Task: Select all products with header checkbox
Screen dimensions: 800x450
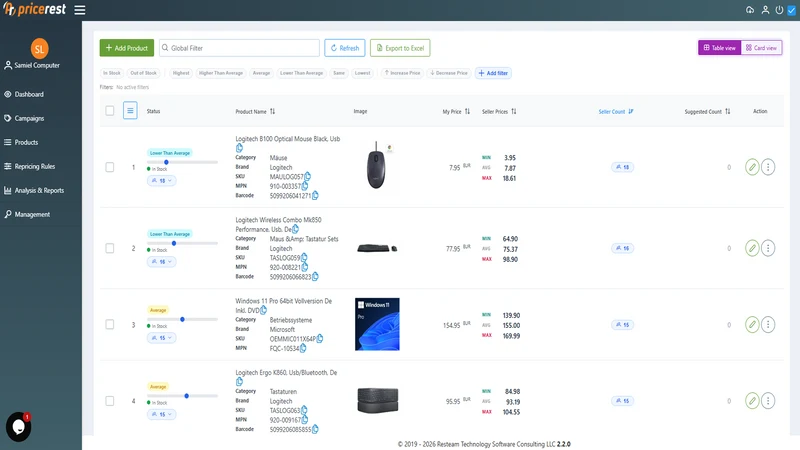Action: (x=110, y=111)
